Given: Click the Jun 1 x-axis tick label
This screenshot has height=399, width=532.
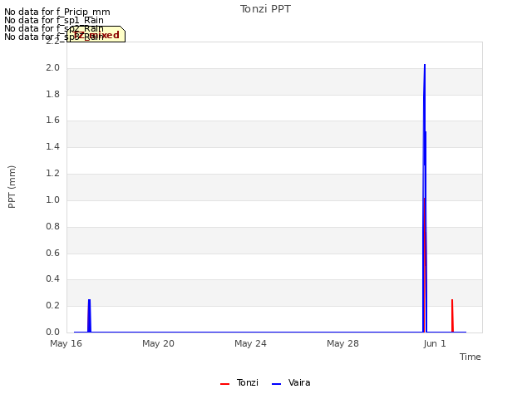Looking at the screenshot, I should click(435, 343).
